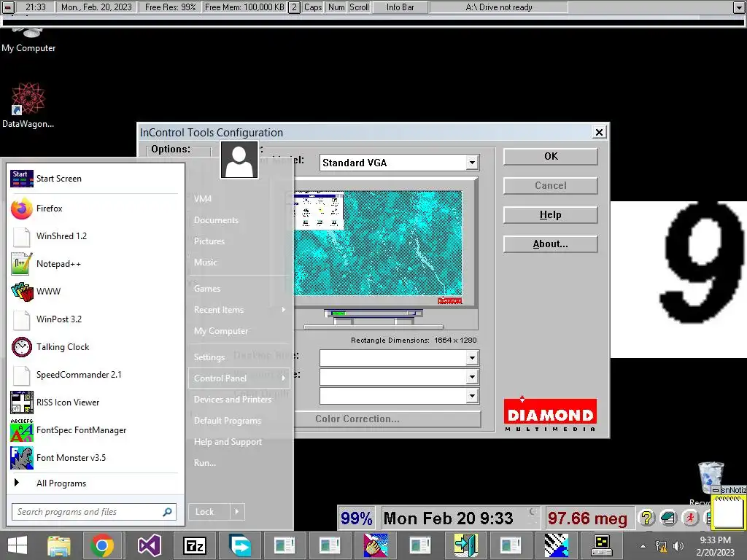
Task: Click the network tray icon
Action: click(661, 546)
